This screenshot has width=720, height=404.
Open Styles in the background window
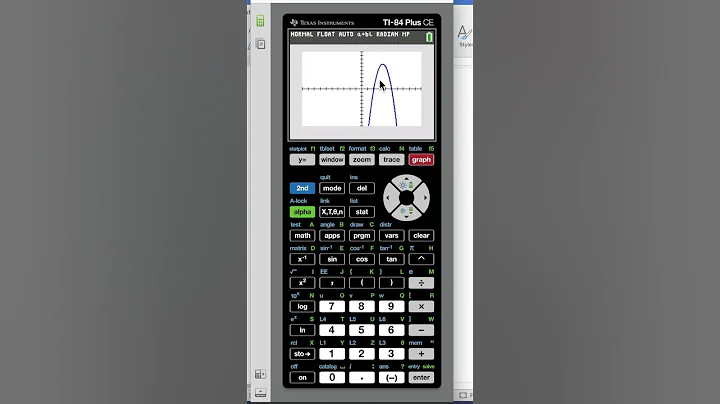465,37
